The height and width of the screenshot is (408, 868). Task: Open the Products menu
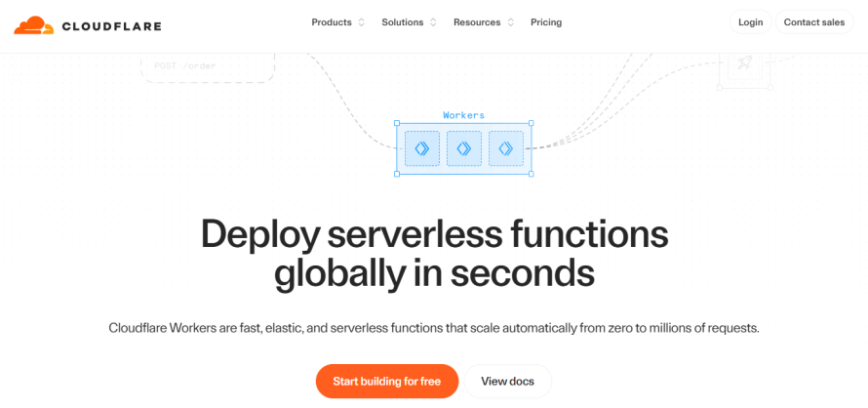(x=332, y=22)
